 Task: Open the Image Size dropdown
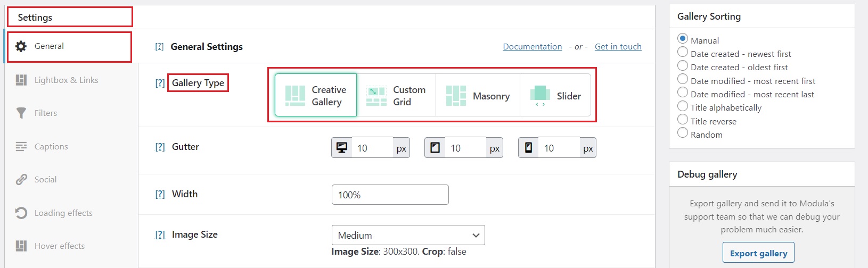(x=408, y=235)
